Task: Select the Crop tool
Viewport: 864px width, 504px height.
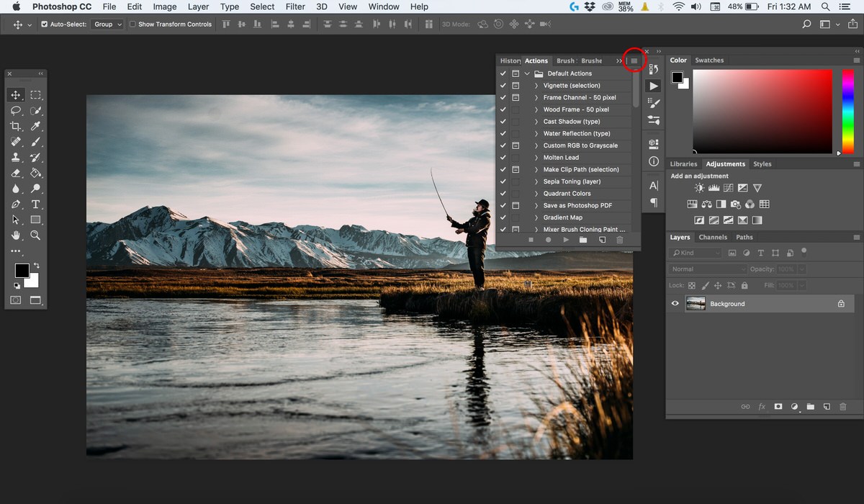Action: pos(16,126)
